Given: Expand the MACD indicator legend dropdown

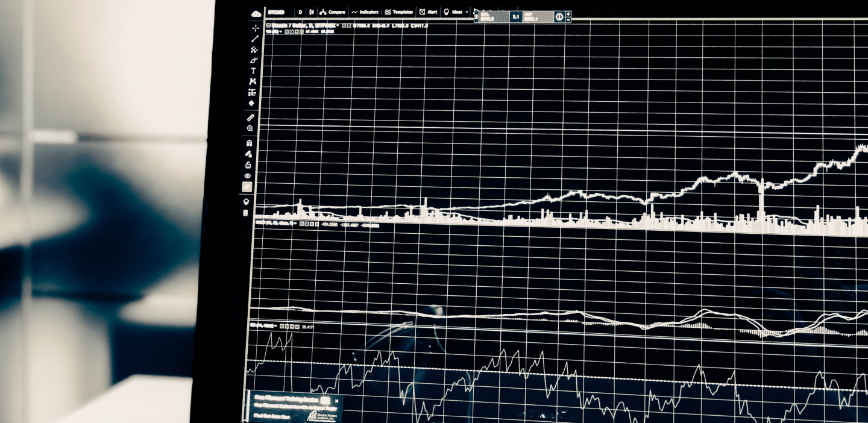Looking at the screenshot, I should [295, 224].
